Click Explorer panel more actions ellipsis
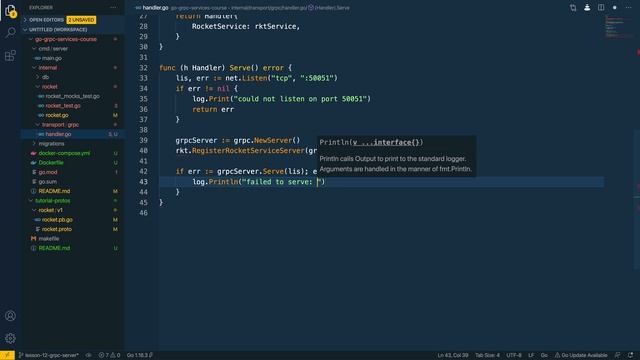The height and width of the screenshot is (360, 640). (x=113, y=7)
